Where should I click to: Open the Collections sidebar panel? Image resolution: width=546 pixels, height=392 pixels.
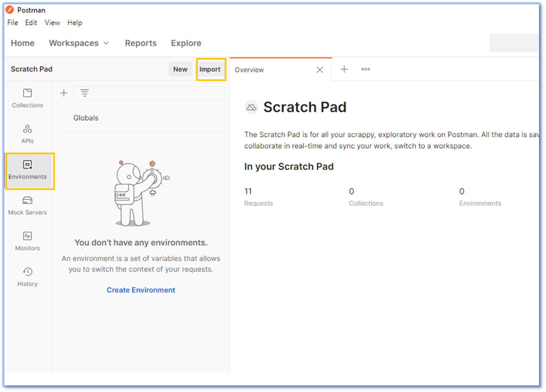pos(27,98)
